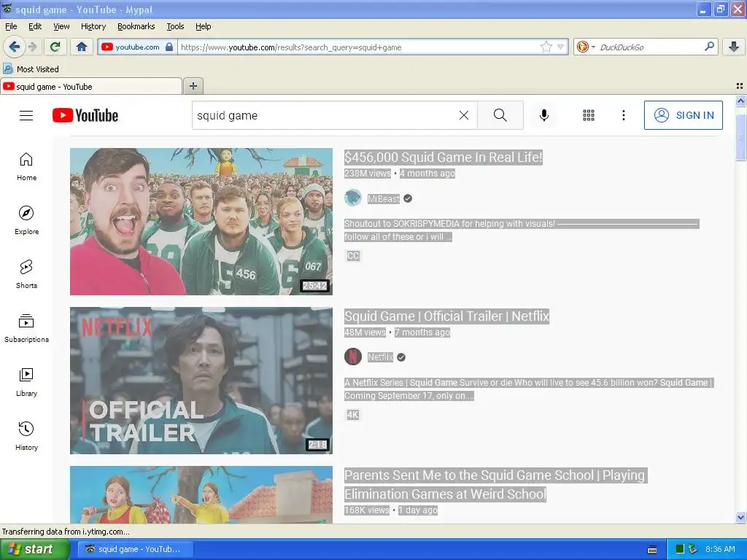Open the YouTube hamburger guide menu
Image resolution: width=747 pixels, height=560 pixels.
[26, 116]
